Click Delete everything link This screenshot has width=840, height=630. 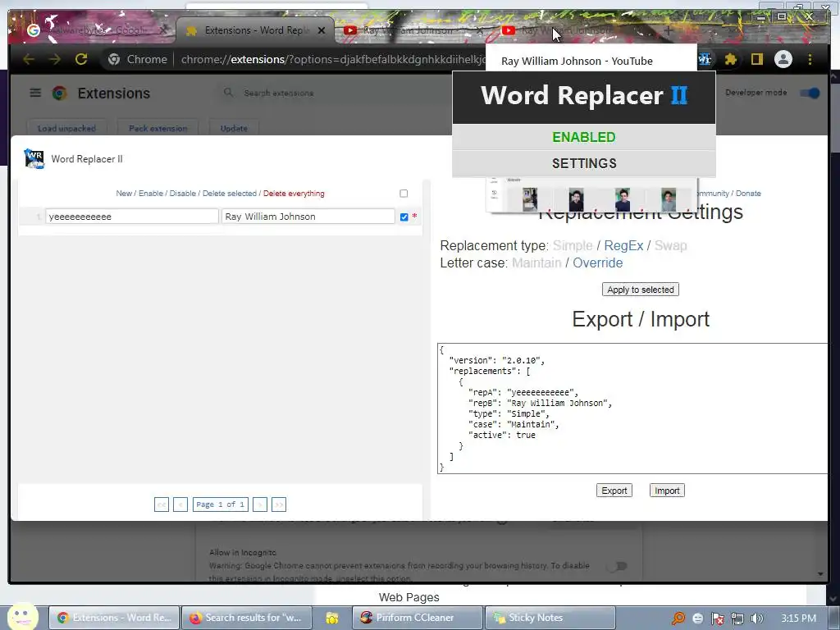point(294,194)
